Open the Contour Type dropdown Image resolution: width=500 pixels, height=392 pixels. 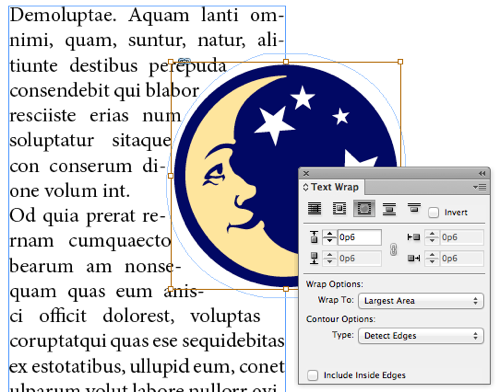[x=421, y=336]
